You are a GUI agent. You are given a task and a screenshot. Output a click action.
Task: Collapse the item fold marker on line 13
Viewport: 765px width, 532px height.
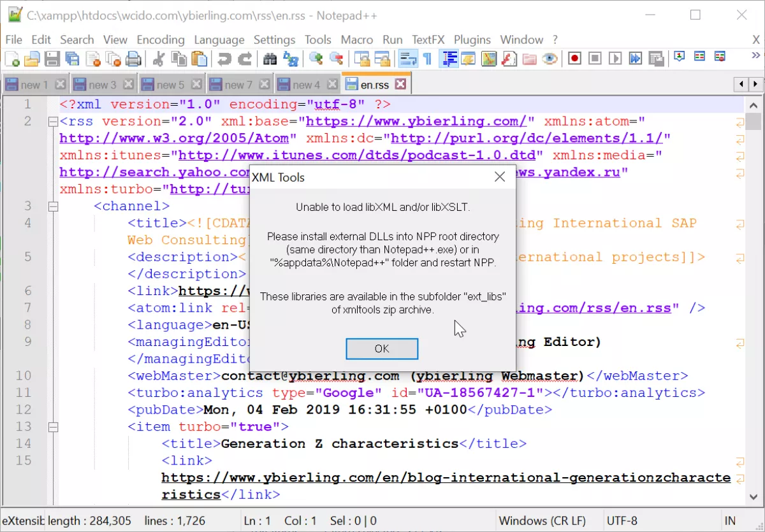point(53,427)
